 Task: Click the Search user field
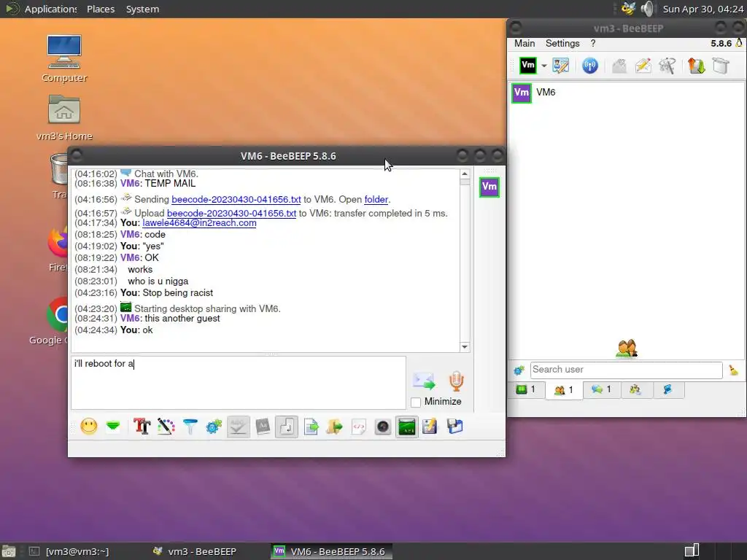[x=627, y=370]
